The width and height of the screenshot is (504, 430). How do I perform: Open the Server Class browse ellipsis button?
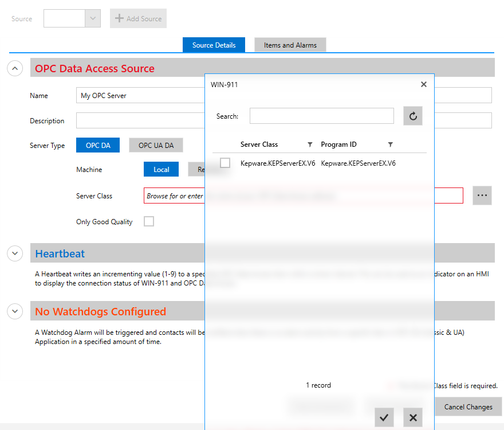(x=482, y=196)
